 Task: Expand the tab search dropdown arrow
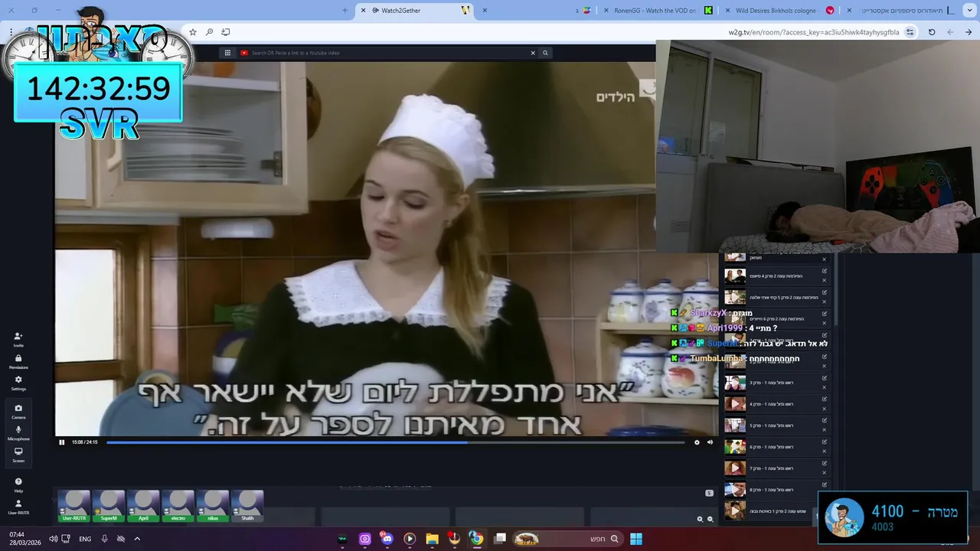click(x=968, y=10)
